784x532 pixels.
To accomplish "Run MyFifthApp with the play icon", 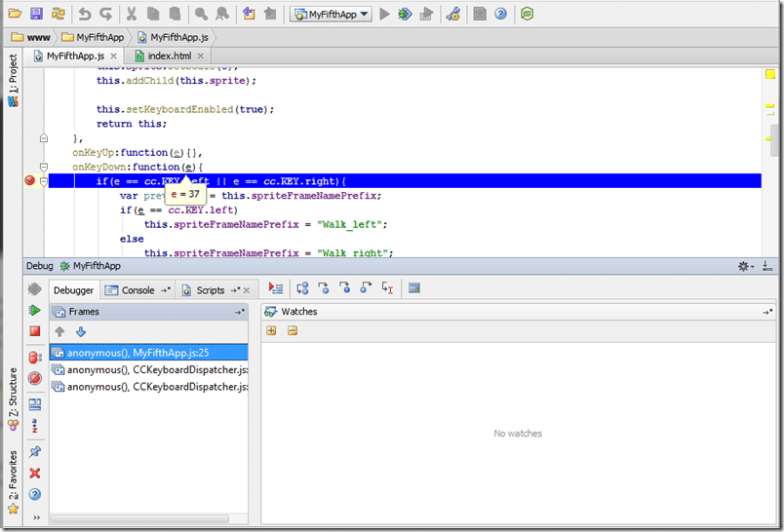I will coord(384,14).
